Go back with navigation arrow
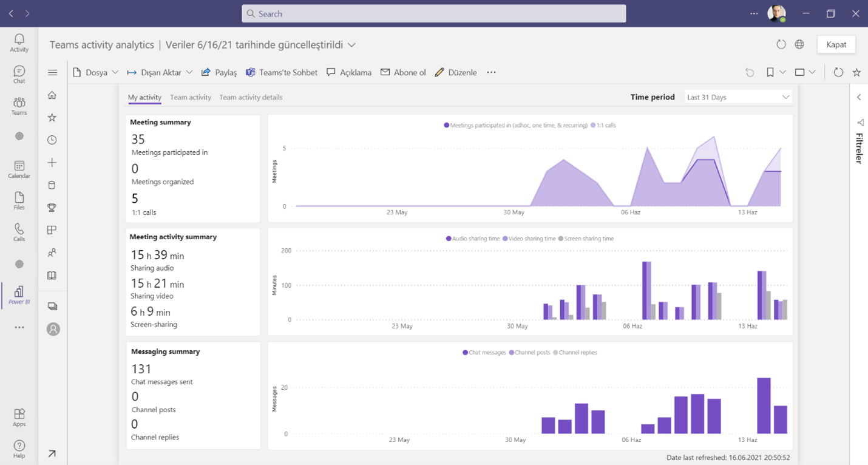Viewport: 868px width, 465px height. [11, 13]
